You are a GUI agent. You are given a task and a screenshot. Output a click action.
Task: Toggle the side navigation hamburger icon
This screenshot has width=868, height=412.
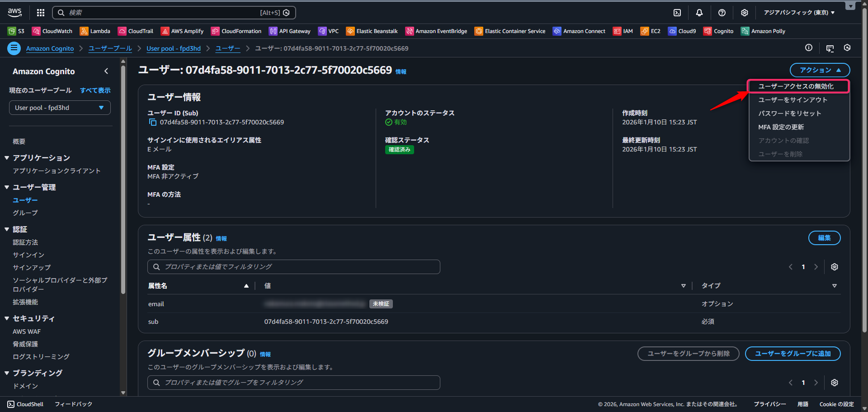point(14,48)
